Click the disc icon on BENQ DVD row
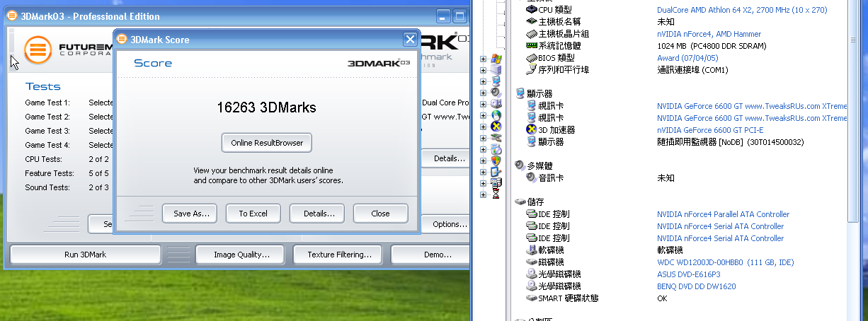The image size is (868, 321). pos(532,286)
